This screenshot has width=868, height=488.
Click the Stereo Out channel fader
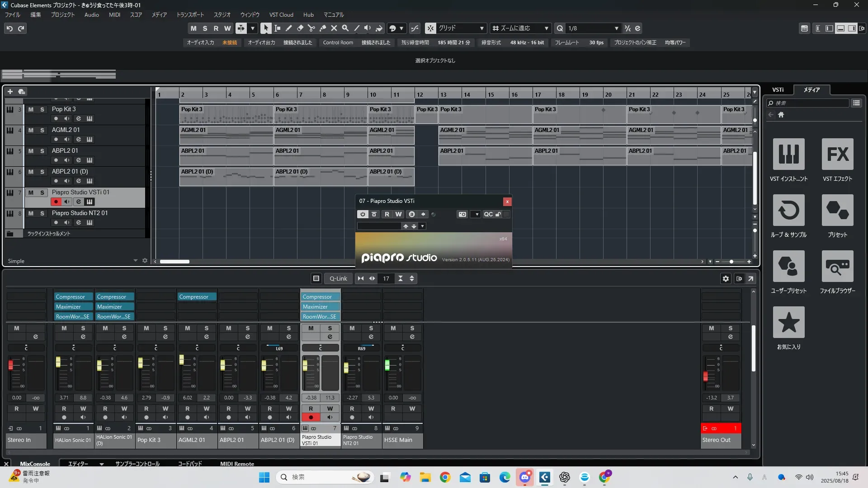coord(705,376)
